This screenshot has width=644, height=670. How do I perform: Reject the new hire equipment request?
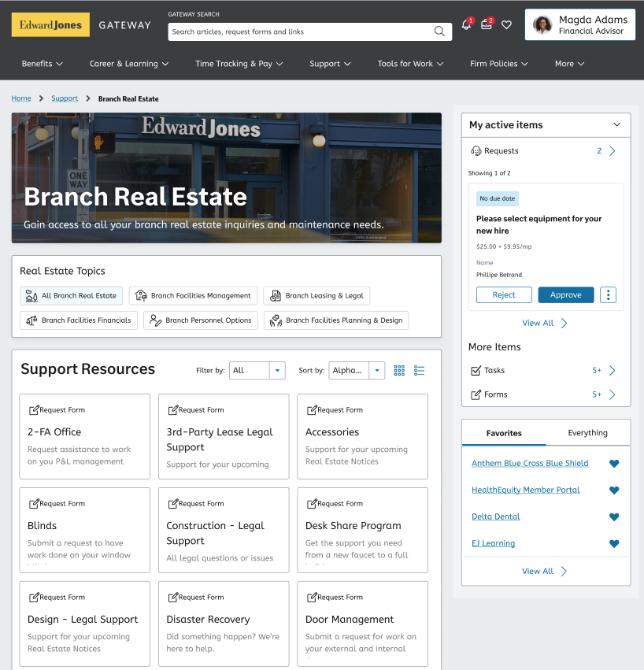504,294
